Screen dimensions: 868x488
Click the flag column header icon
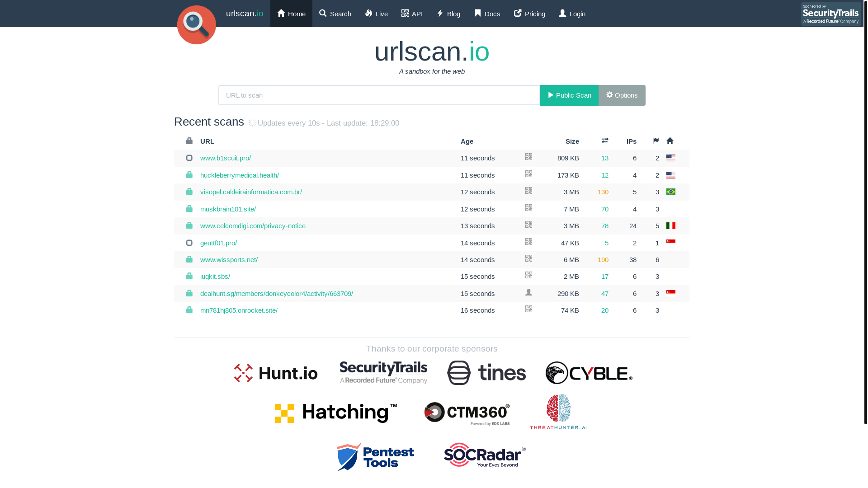(656, 141)
